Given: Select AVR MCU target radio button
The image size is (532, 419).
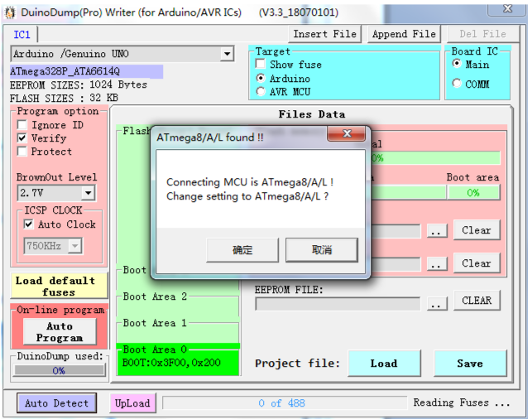Looking at the screenshot, I should point(261,92).
